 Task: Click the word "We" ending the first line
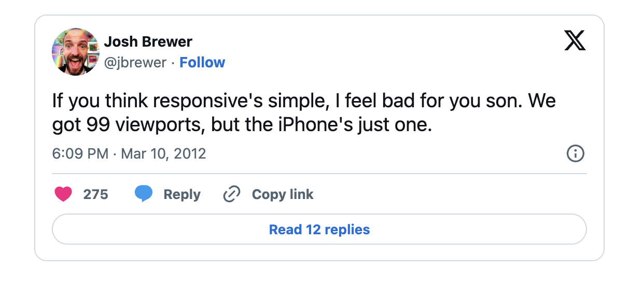[x=542, y=101]
